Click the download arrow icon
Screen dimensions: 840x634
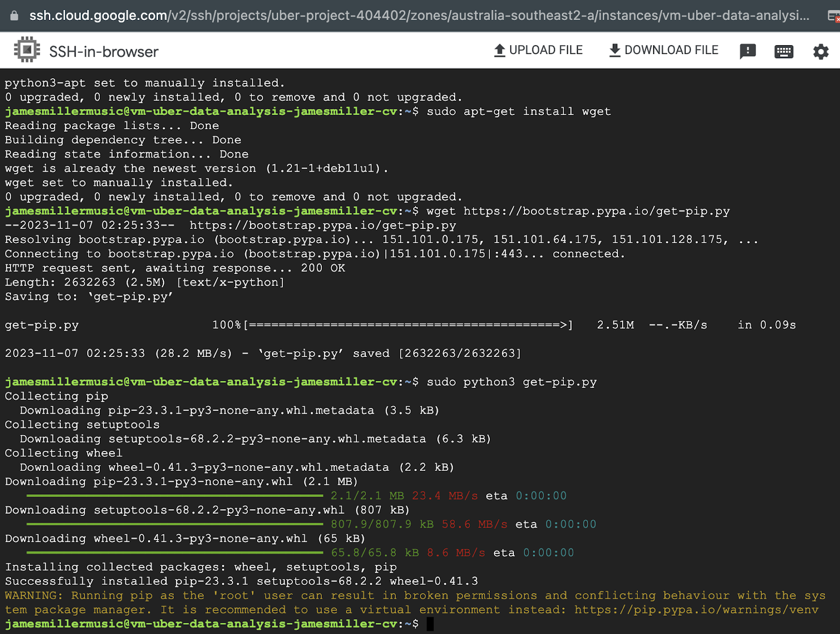(x=614, y=50)
